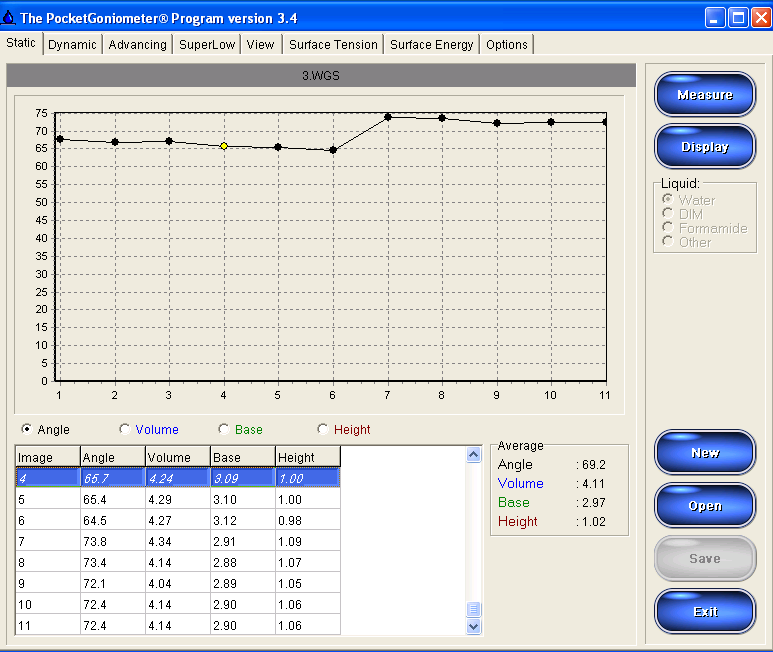This screenshot has width=773, height=652.
Task: Select table row for image 11
Action: [178, 625]
